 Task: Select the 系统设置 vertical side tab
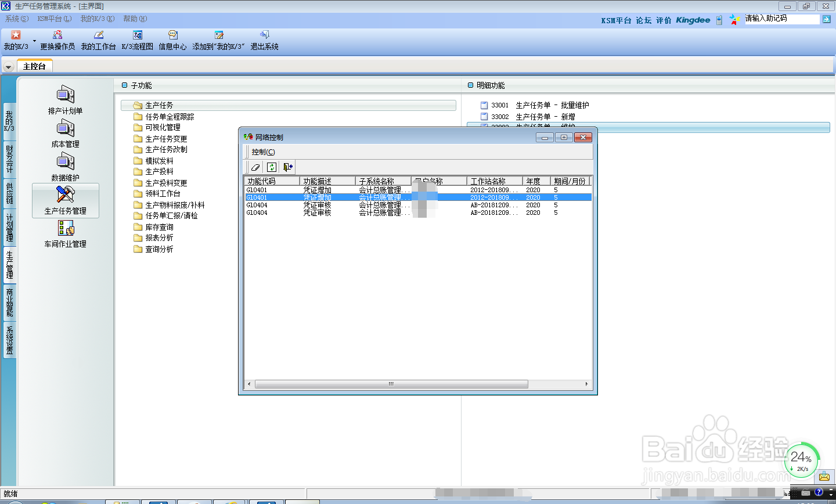tap(9, 340)
